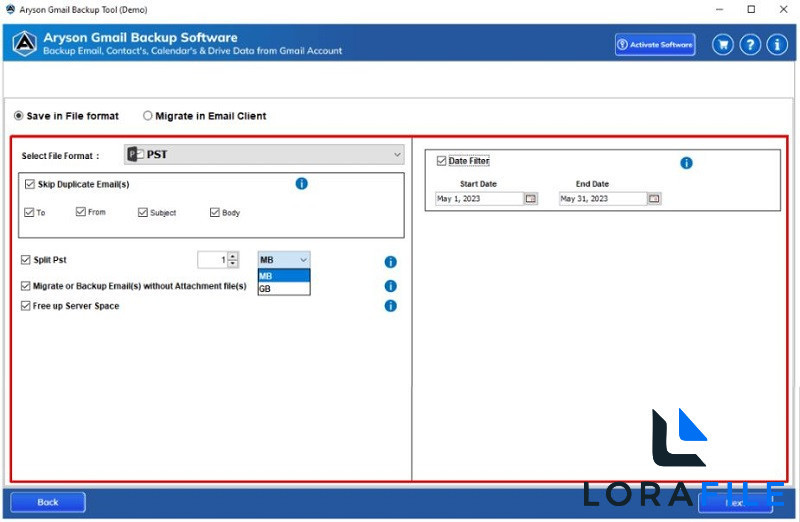The height and width of the screenshot is (522, 800).
Task: Show info for Date Filter
Action: point(686,163)
